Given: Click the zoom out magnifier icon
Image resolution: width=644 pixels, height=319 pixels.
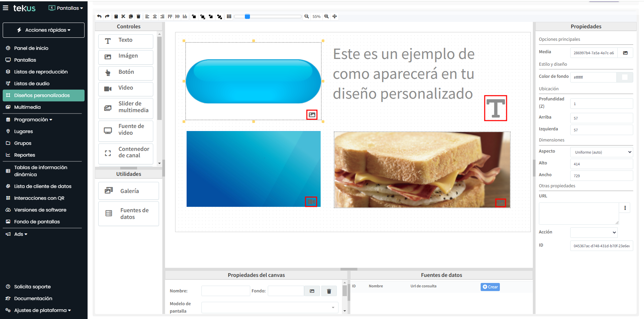Looking at the screenshot, I should (x=307, y=17).
